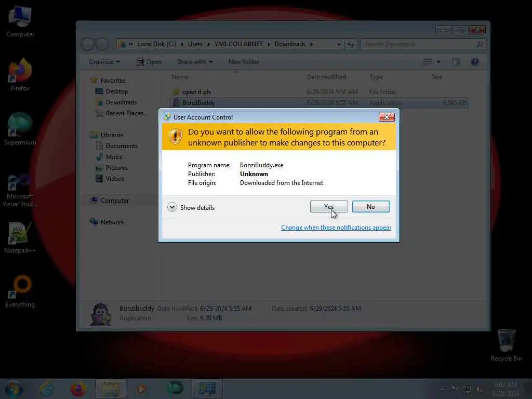Click the UAC warning shield icon

coord(176,137)
